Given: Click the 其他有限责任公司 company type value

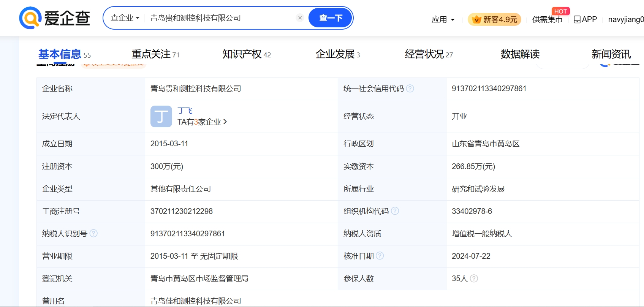Looking at the screenshot, I should click(180, 189).
